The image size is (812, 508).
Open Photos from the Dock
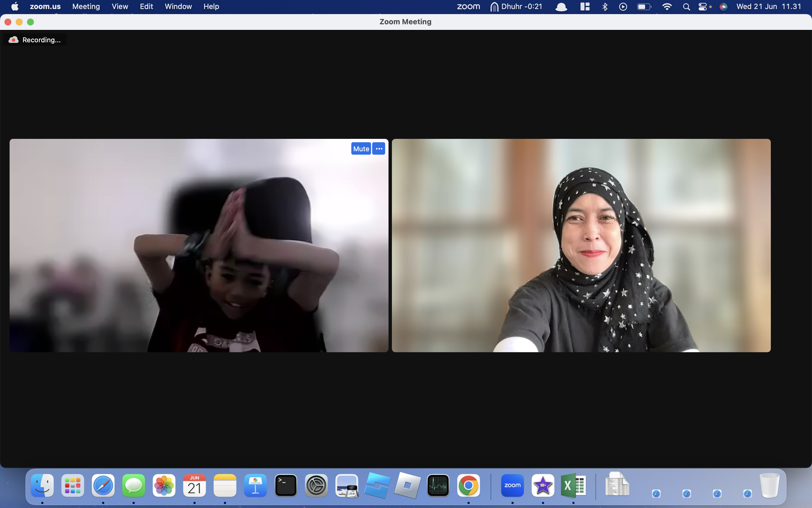164,485
